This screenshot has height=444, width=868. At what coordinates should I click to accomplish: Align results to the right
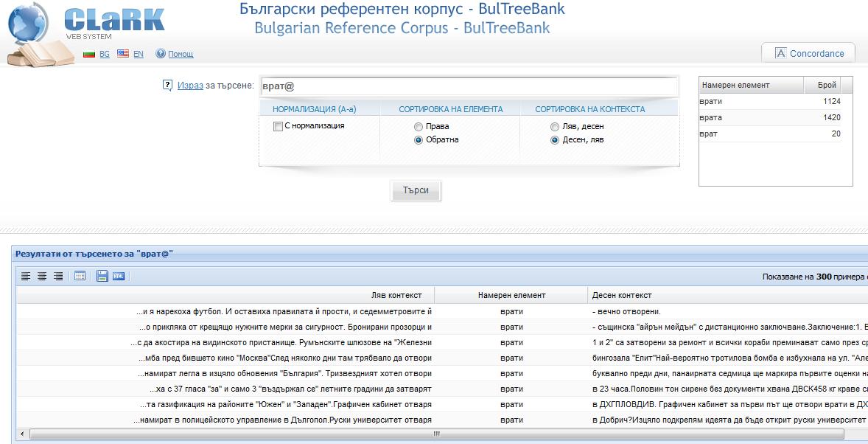coord(58,276)
